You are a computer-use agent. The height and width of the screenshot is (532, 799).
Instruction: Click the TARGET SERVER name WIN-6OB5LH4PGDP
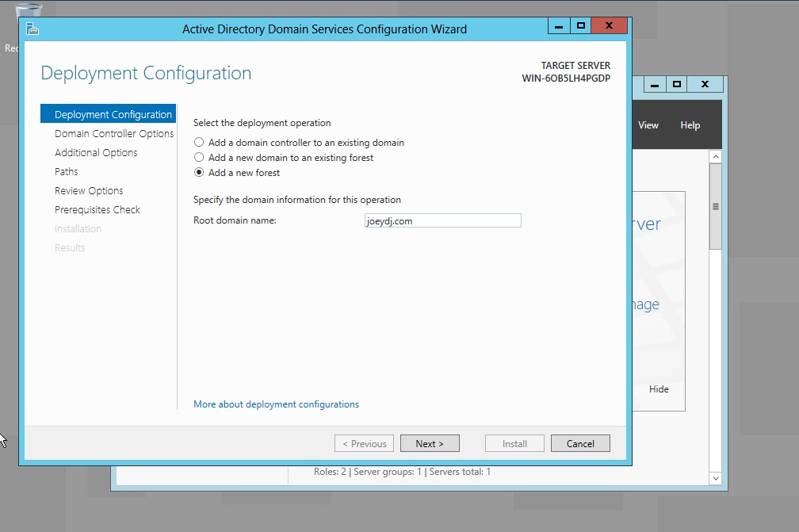[566, 78]
